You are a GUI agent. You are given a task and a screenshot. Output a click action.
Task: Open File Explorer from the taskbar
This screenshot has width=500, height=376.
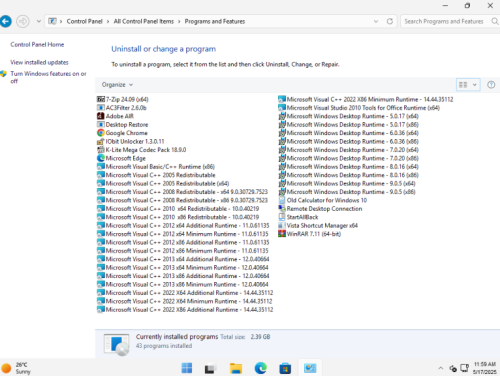236,368
